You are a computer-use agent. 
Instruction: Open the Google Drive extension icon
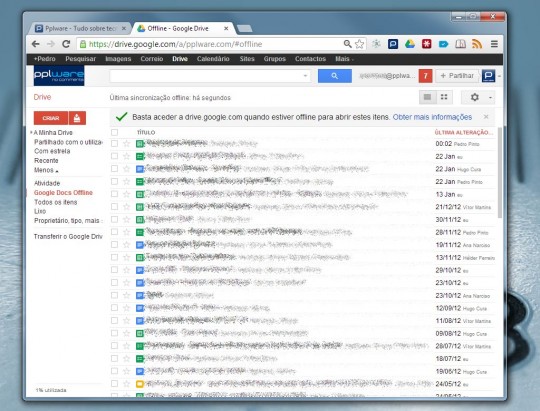pos(410,44)
